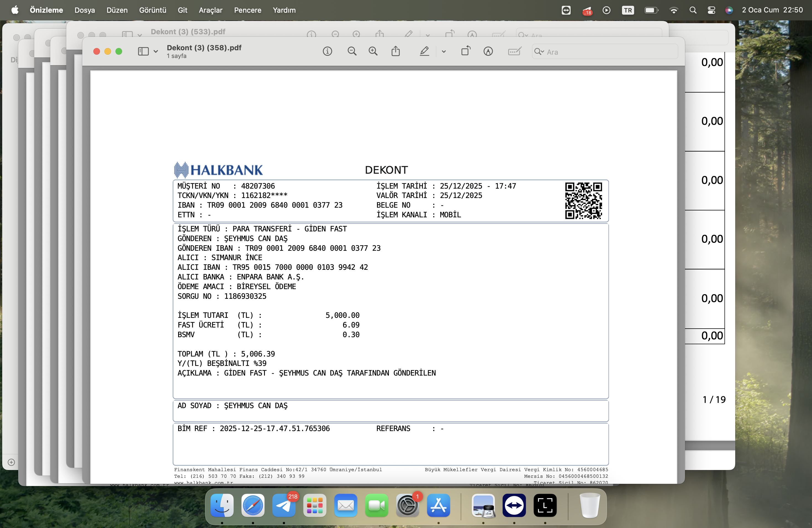Open the Dosya menu
The height and width of the screenshot is (528, 812).
pos(85,10)
